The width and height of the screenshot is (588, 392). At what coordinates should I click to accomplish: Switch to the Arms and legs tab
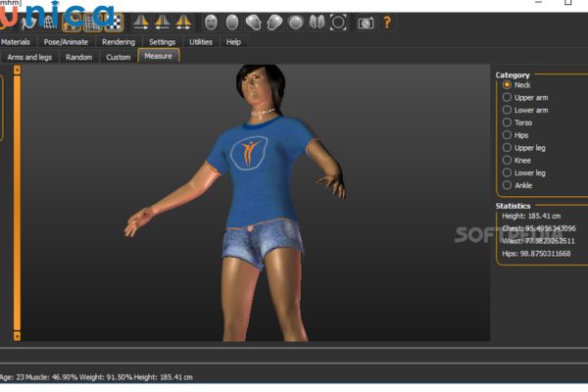coord(29,58)
